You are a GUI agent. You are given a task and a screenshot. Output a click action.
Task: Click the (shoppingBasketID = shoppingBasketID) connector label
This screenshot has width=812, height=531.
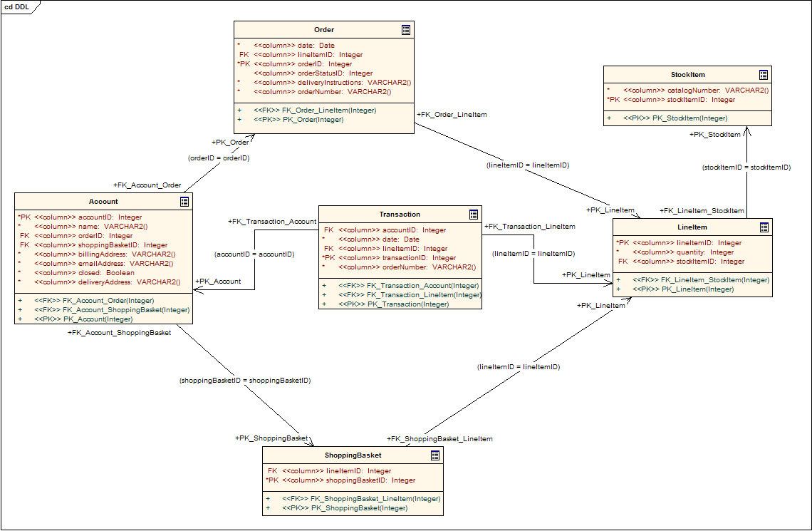(244, 381)
